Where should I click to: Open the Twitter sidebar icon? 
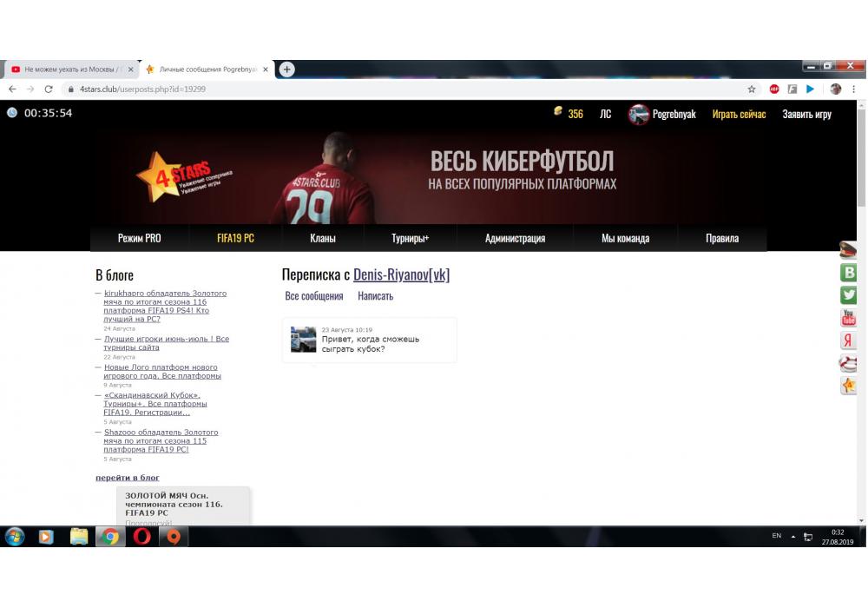(848, 295)
